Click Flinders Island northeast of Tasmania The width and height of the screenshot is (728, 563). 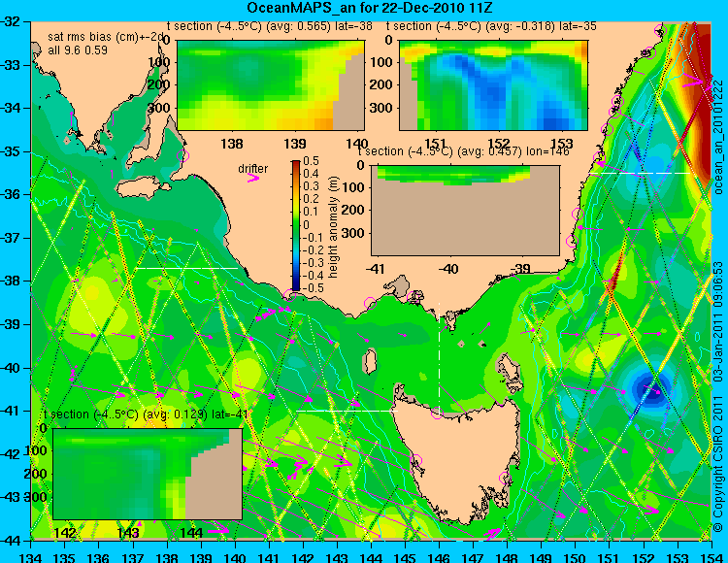pyautogui.click(x=511, y=370)
